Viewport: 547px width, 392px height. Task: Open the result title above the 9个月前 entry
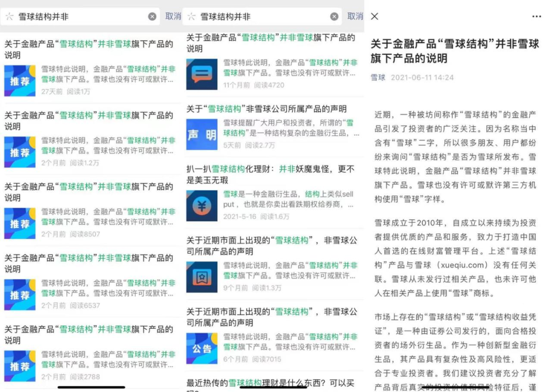(272, 246)
